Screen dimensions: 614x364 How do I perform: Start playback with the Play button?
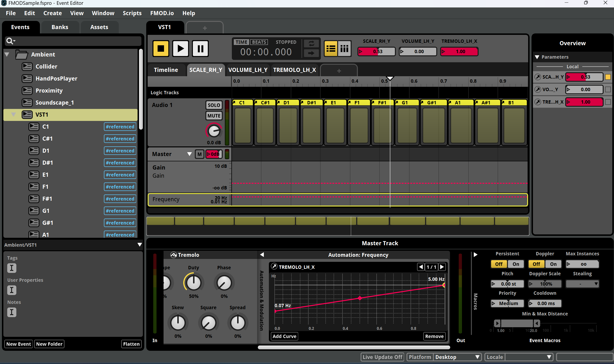[180, 48]
